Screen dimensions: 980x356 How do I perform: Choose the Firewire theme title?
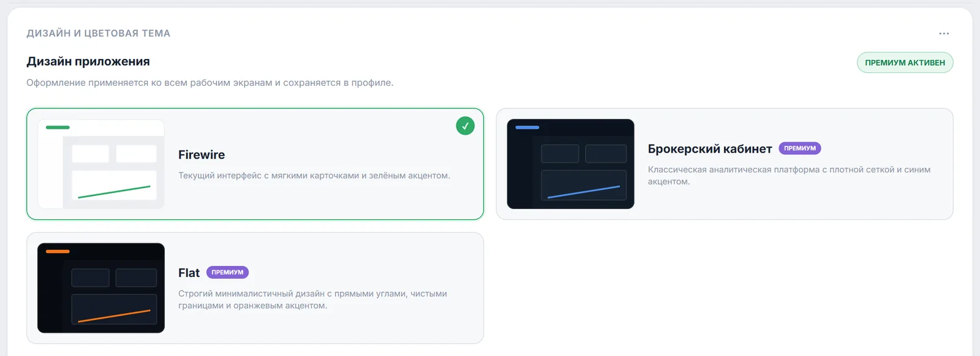tap(202, 155)
